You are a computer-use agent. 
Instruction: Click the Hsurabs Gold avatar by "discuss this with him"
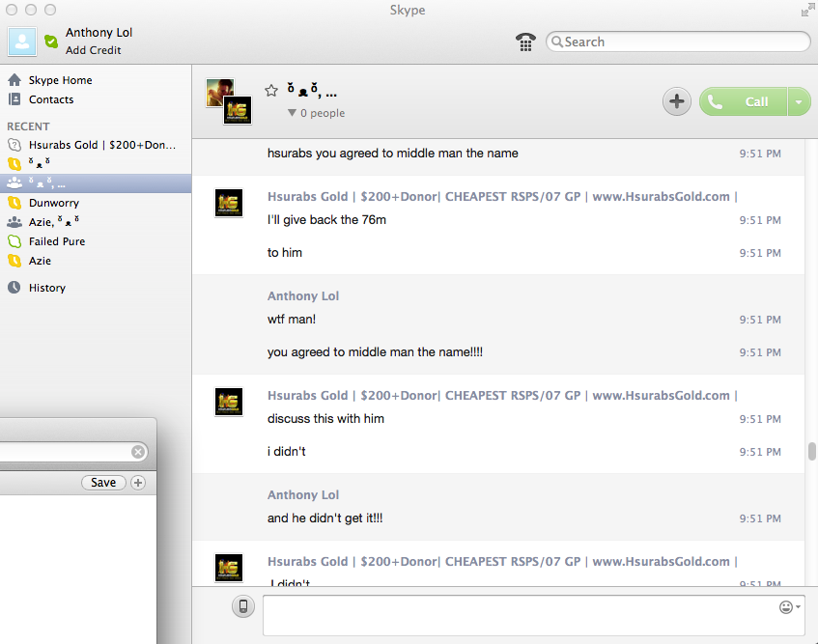click(x=229, y=402)
